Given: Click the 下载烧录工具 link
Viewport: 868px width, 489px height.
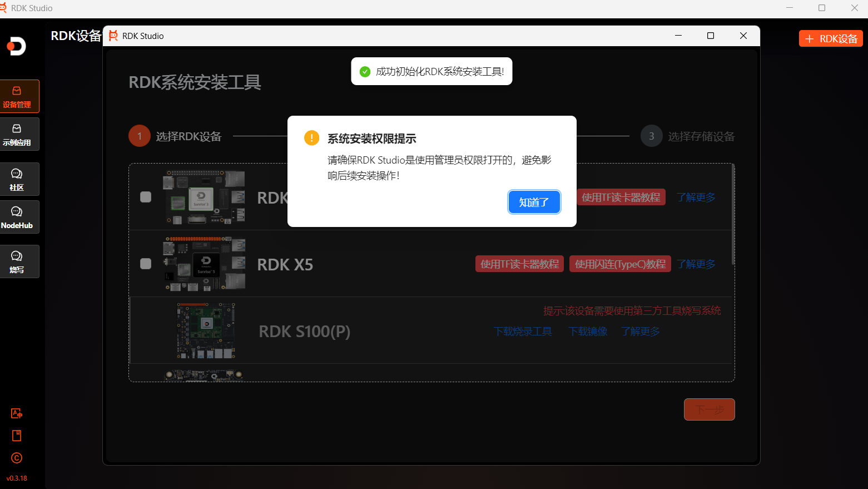Looking at the screenshot, I should click(523, 332).
